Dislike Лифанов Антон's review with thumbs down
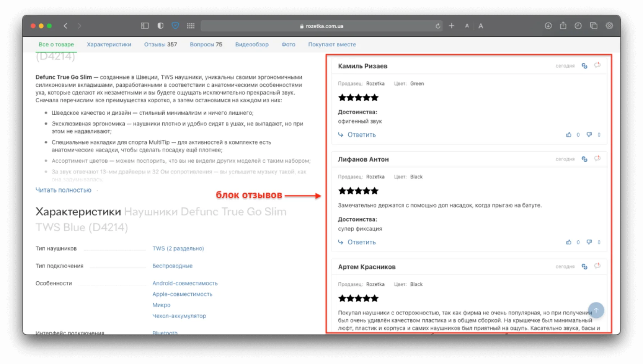Screen dimensions: 643x364 pos(589,242)
